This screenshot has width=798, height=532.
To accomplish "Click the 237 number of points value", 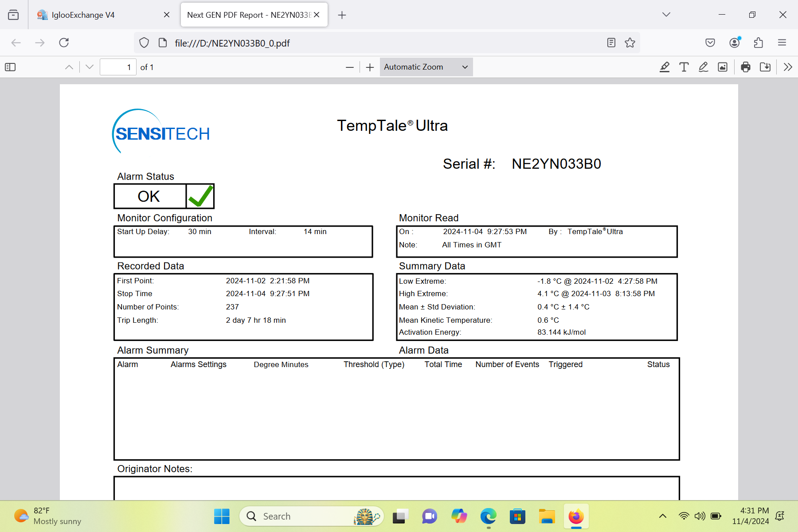I will 232,307.
